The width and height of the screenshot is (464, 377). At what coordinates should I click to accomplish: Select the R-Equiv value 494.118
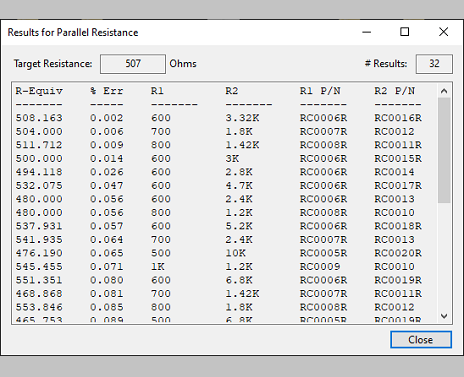point(39,172)
